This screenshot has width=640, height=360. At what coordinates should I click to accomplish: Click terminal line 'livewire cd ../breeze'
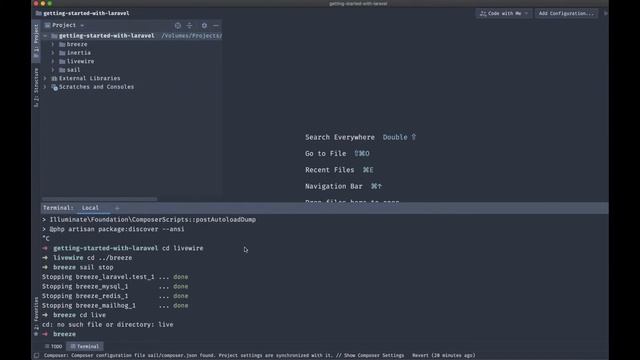[87, 258]
